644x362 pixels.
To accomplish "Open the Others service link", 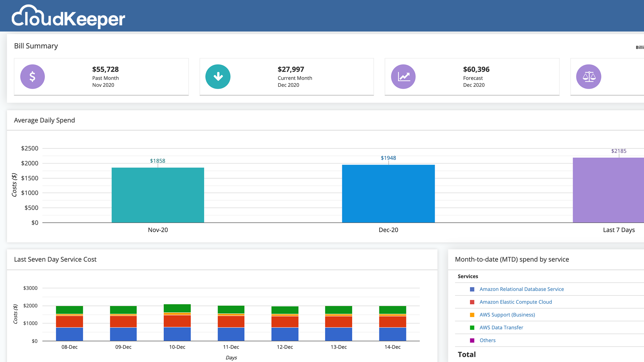I will pos(487,340).
